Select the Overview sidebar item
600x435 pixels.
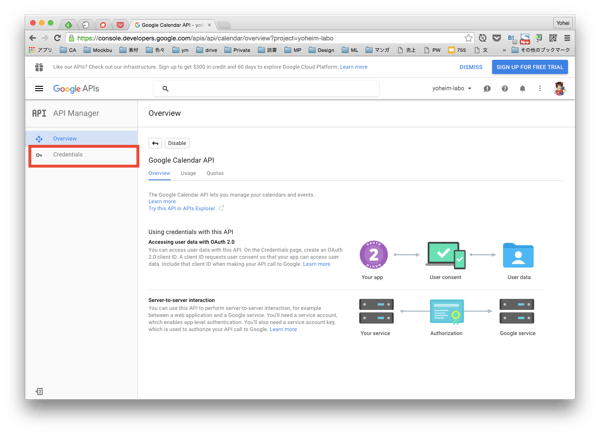[x=82, y=138]
